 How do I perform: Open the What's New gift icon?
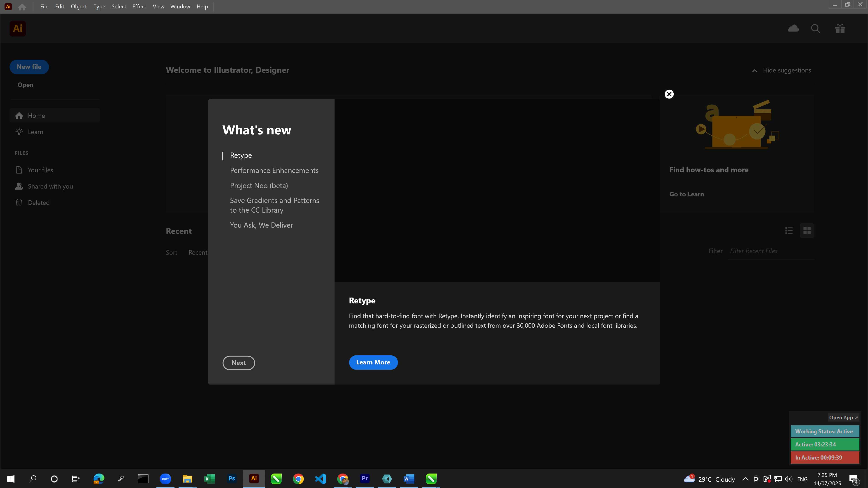click(840, 29)
